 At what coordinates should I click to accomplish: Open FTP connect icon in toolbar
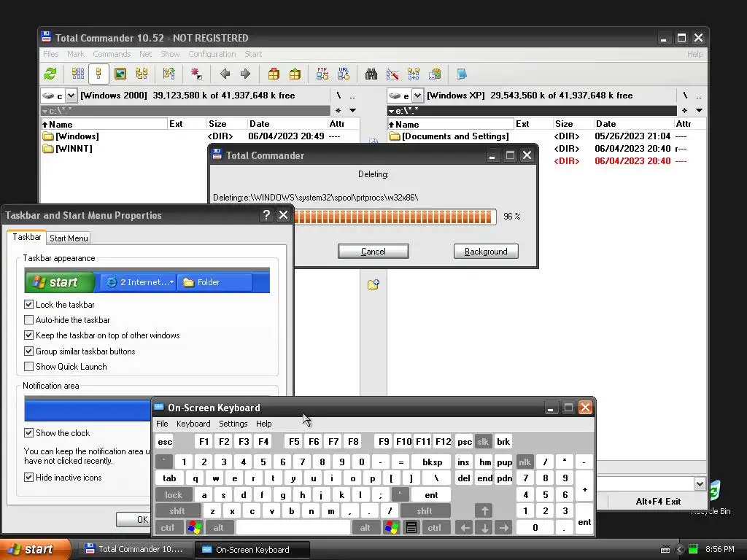click(x=322, y=74)
